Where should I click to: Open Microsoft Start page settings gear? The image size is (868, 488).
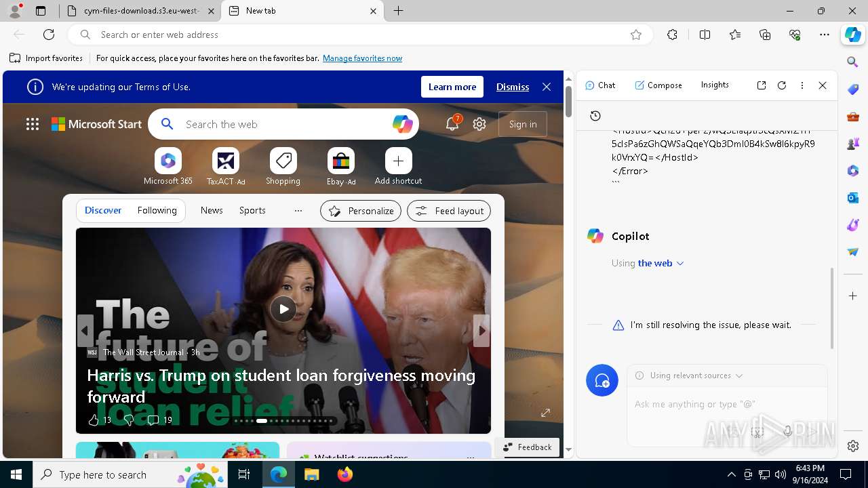click(x=479, y=124)
